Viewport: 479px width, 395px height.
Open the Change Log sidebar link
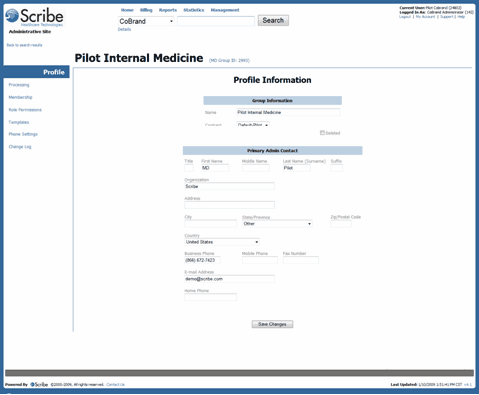click(20, 147)
